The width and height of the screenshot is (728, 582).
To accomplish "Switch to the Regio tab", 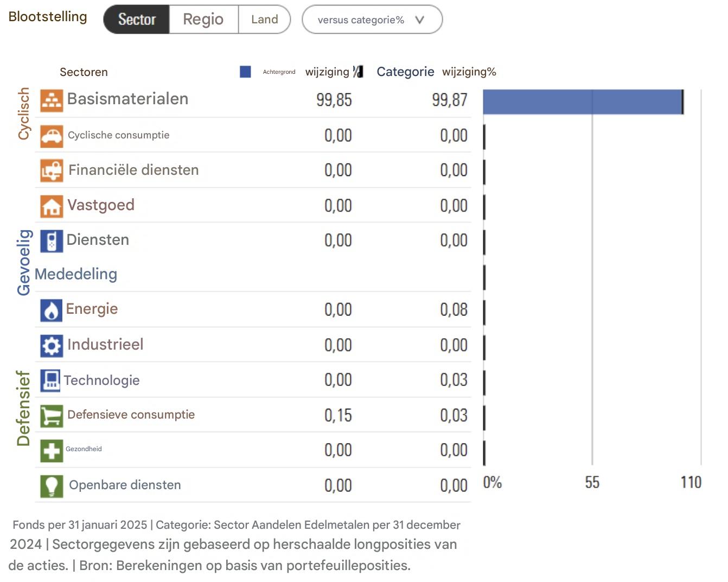I will [203, 19].
